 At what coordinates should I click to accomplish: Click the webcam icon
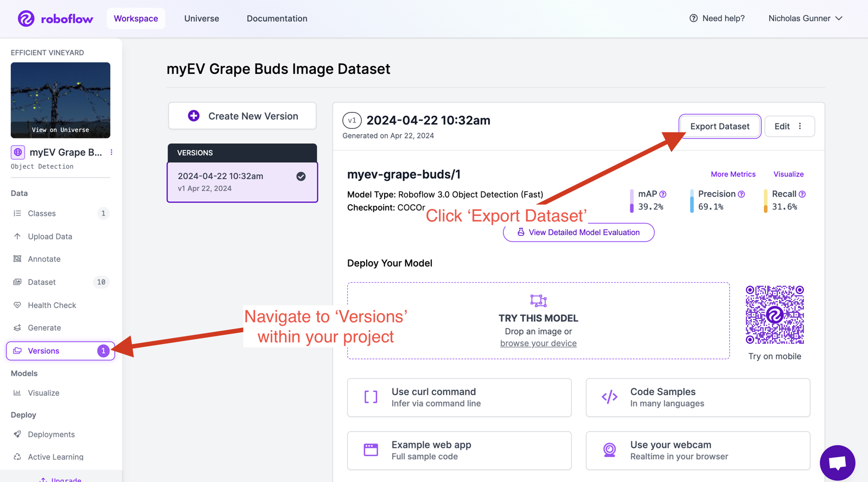coord(610,450)
